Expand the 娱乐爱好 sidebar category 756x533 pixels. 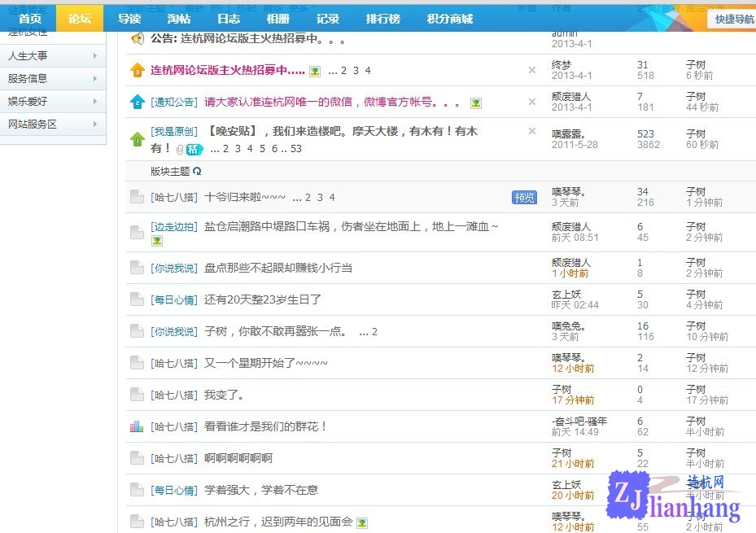(x=53, y=101)
